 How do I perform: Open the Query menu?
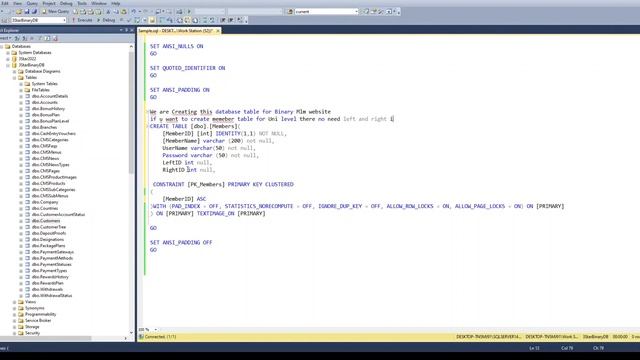click(x=32, y=3)
